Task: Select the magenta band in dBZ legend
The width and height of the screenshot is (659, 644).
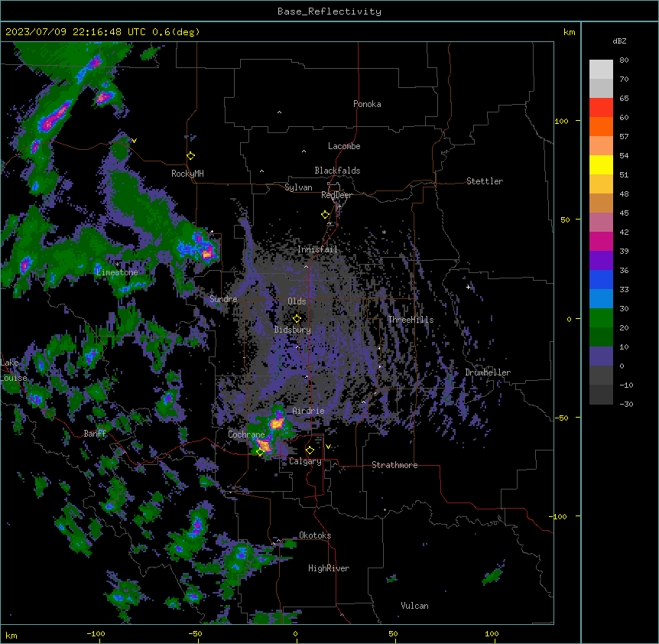Action: coord(601,241)
